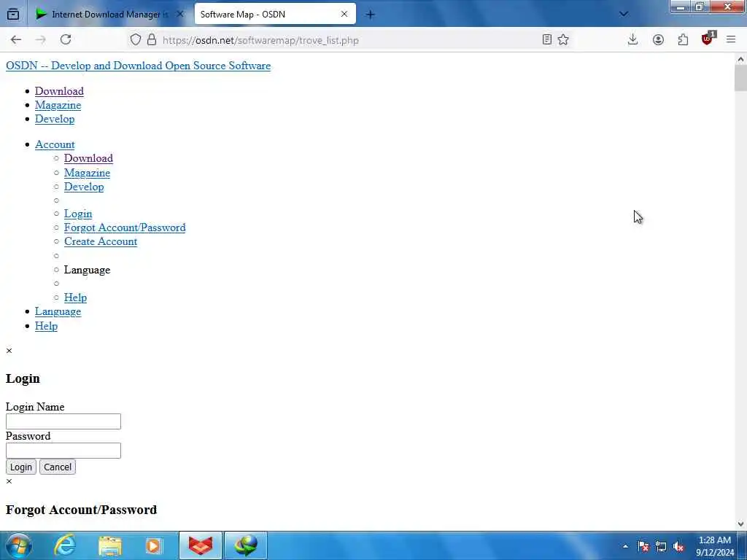This screenshot has height=560, width=747.
Task: Open Firefox application menu
Action: (731, 40)
